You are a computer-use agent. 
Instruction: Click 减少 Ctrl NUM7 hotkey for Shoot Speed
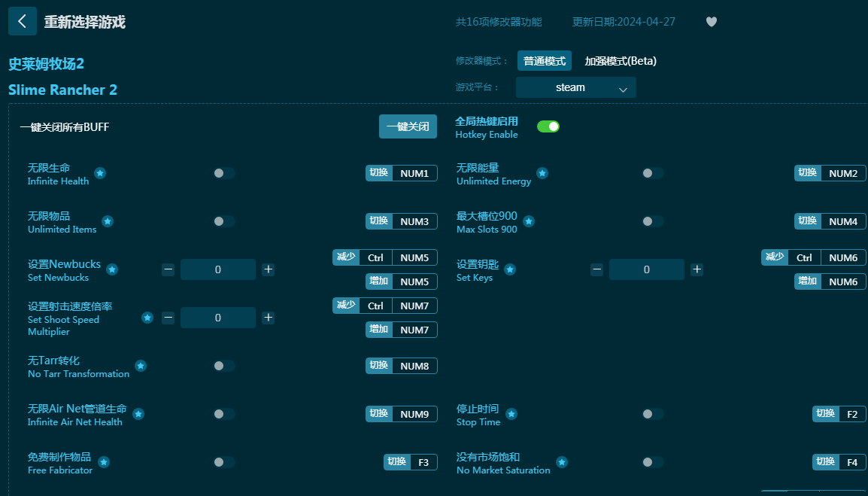(x=384, y=306)
